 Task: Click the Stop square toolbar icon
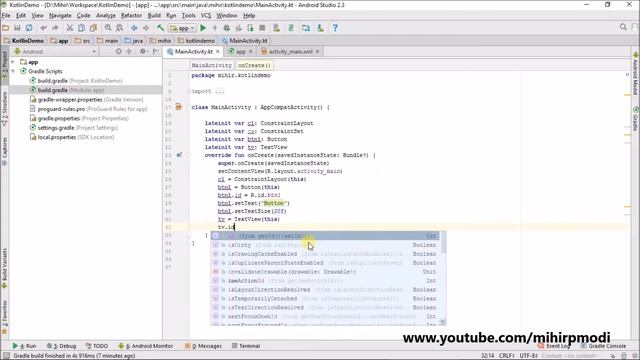click(262, 28)
